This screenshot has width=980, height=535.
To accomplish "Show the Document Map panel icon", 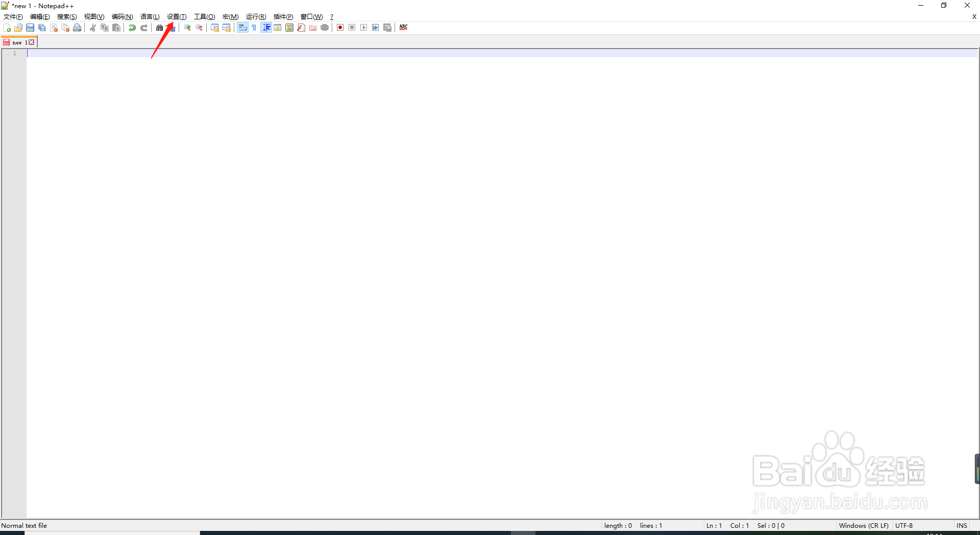I will pos(289,28).
